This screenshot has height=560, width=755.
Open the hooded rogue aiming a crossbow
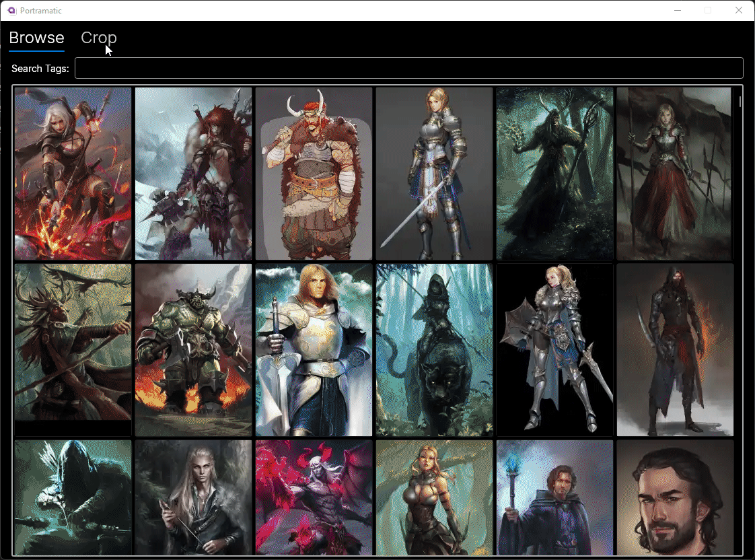coord(72,498)
